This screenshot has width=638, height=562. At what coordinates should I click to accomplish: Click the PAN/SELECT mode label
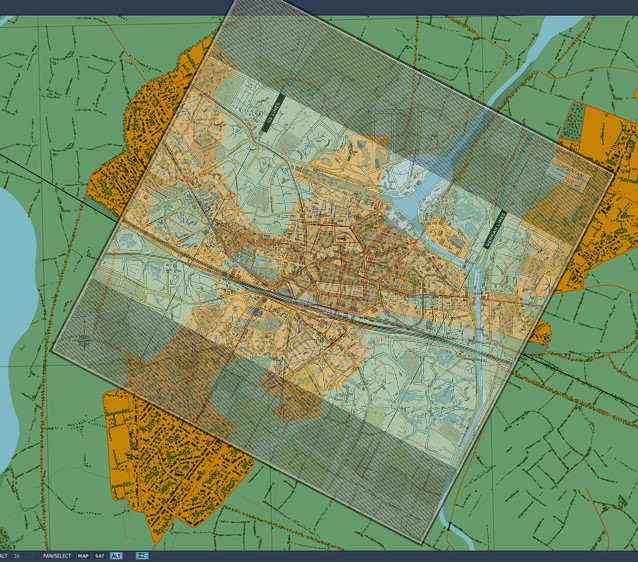pos(57,556)
